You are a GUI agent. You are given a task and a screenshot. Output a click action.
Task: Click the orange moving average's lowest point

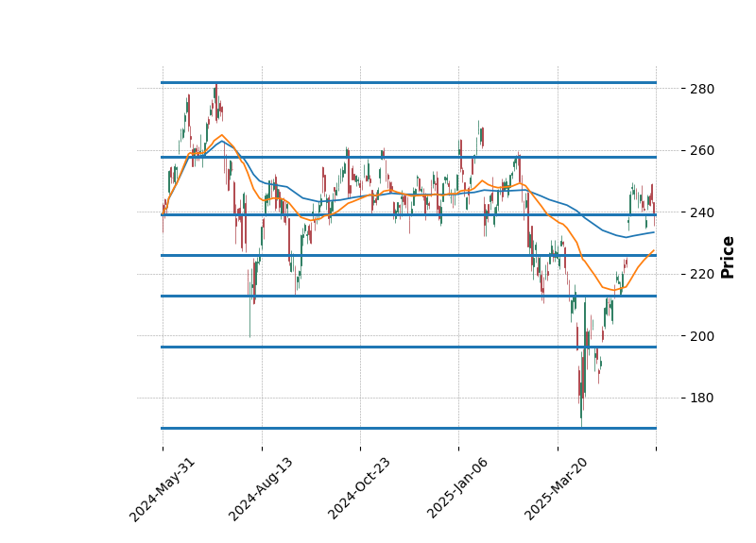[x=614, y=290]
